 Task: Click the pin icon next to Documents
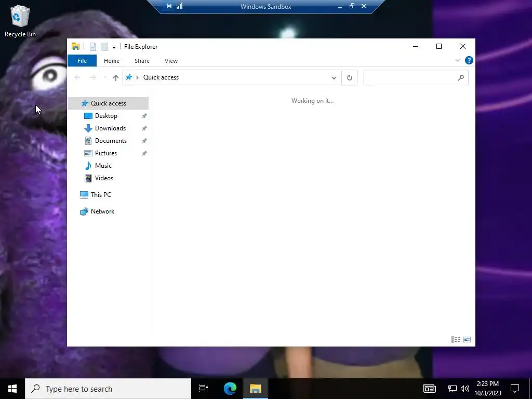click(x=144, y=141)
